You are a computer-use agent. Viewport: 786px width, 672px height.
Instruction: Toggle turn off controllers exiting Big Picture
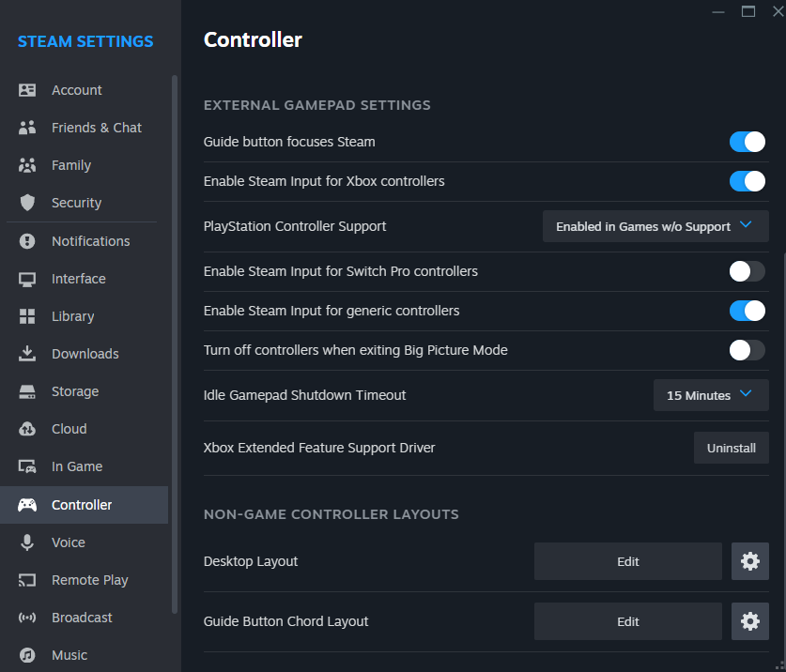click(x=747, y=350)
